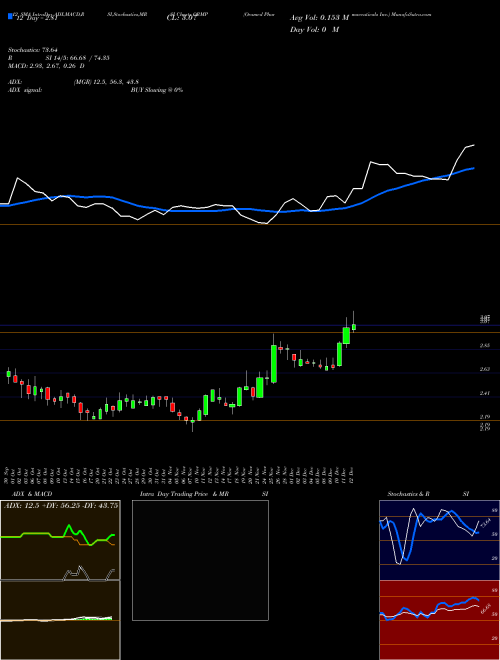
Task: Click the 'Day Vol: 0 M' text
Action: [x=314, y=30]
